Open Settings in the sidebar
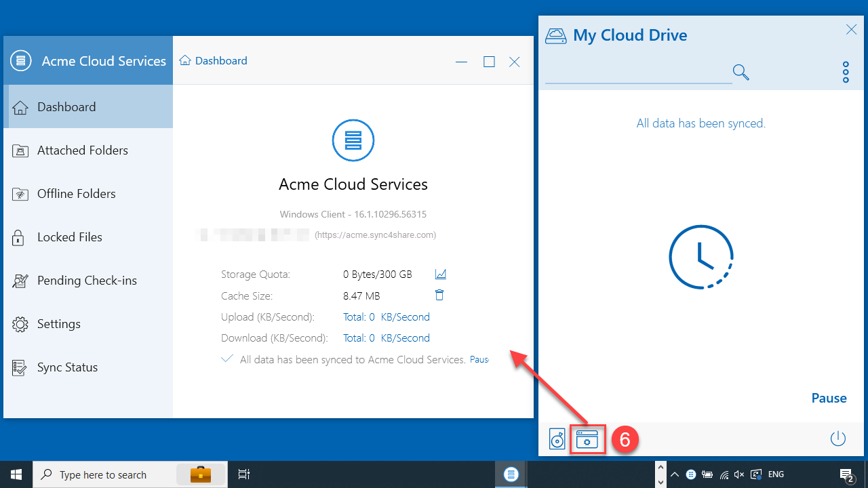This screenshot has width=868, height=488. tap(88, 324)
